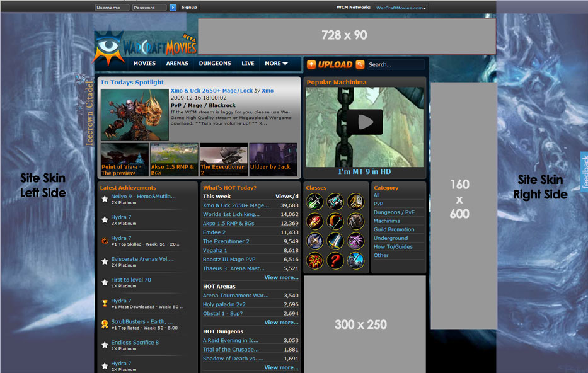Select the red fire crystal class icon
The image size is (588, 373).
coord(314,222)
